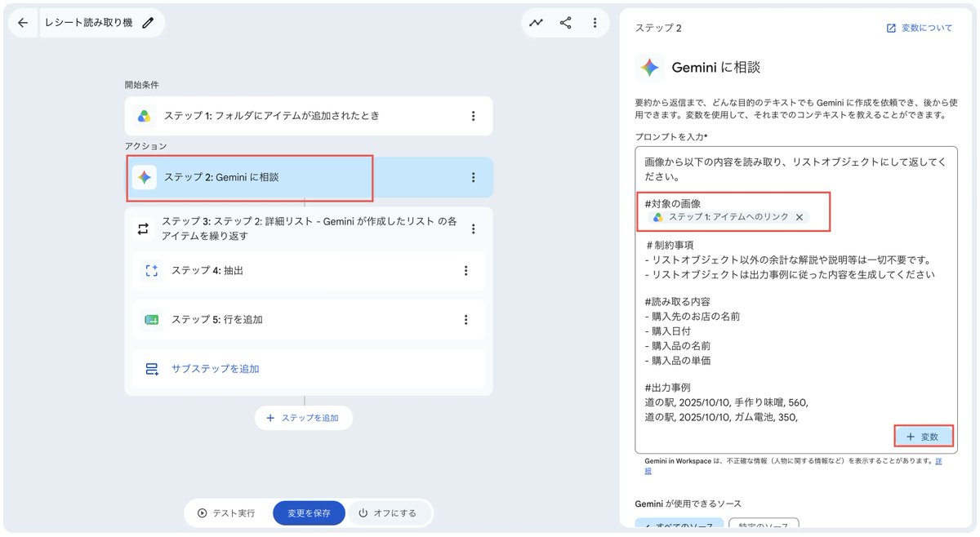Click the Gemini sparkle icon on Step 2
This screenshot has height=537, width=980.
point(145,177)
